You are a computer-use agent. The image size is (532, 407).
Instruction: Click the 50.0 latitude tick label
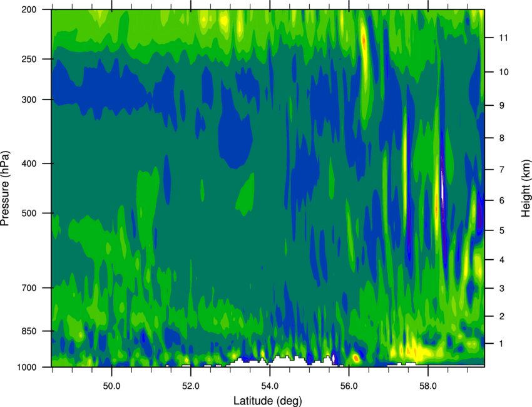(111, 386)
